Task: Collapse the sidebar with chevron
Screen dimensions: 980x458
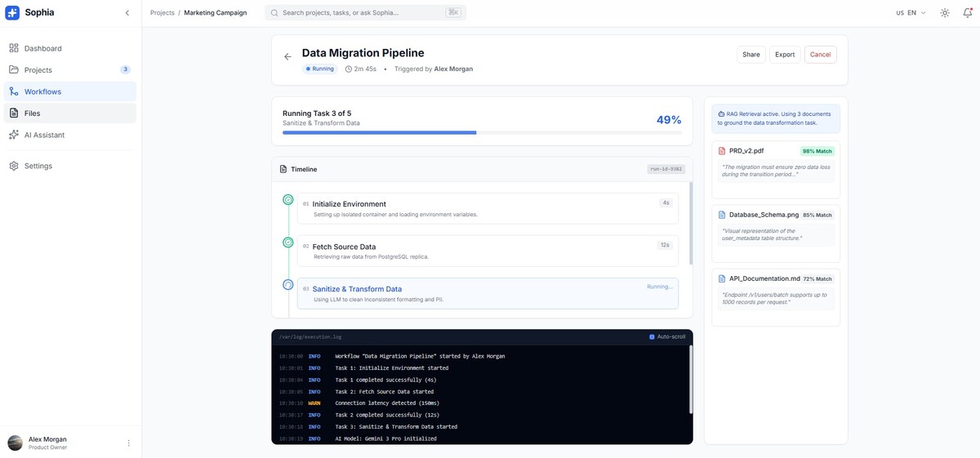Action: tap(127, 13)
